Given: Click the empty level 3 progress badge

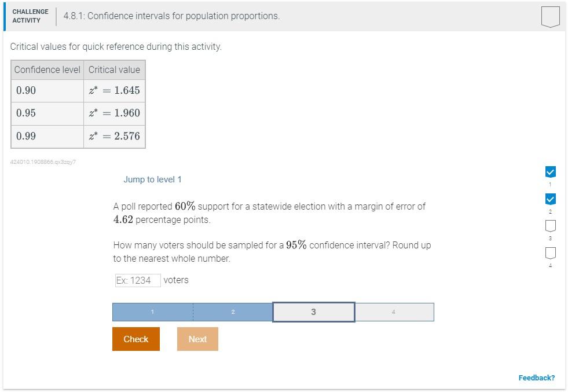Looking at the screenshot, I should tap(550, 226).
